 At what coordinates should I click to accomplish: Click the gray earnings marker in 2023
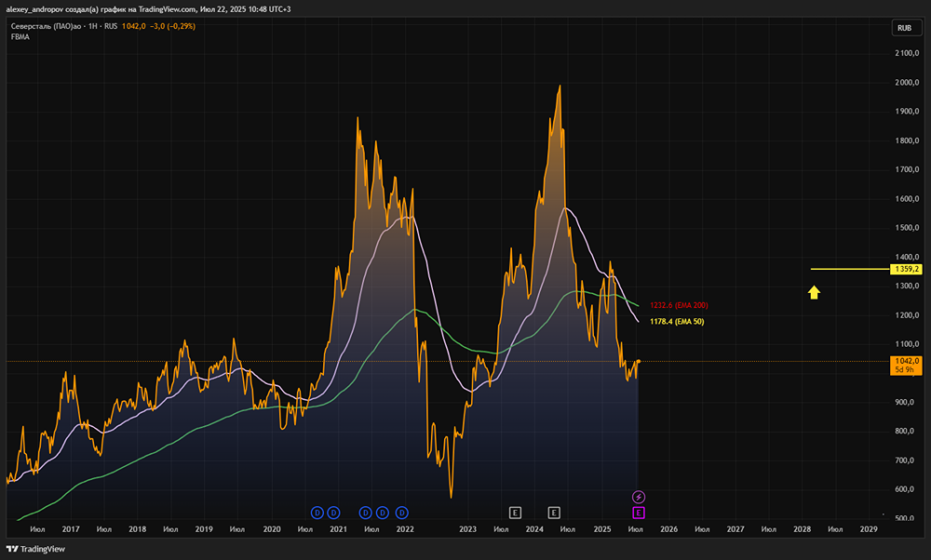[514, 512]
